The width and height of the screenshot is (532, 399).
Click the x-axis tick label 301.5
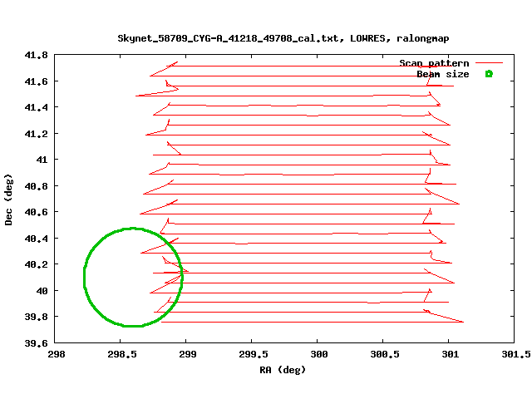516,354
